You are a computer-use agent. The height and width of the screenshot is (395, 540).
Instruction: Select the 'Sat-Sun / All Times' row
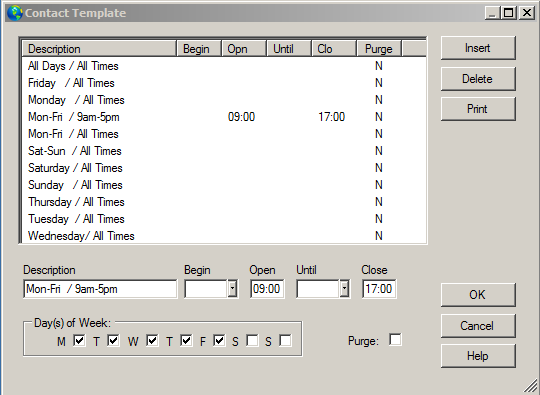[224, 151]
